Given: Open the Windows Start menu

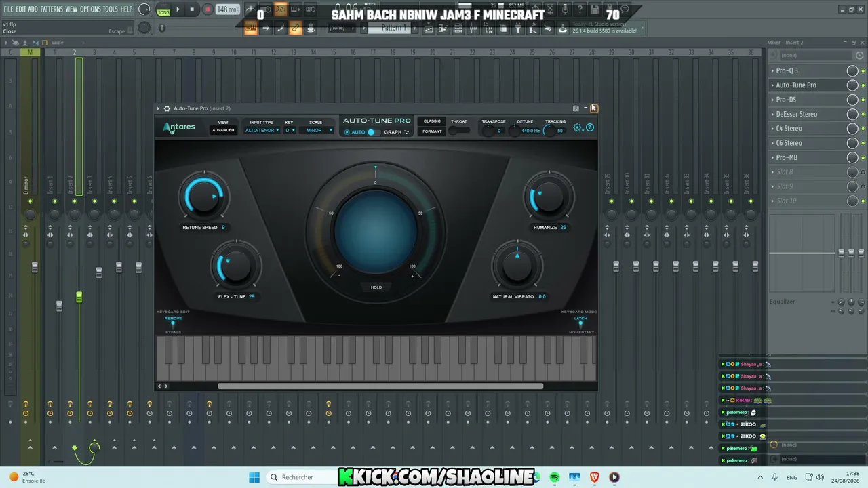Looking at the screenshot, I should click(254, 477).
